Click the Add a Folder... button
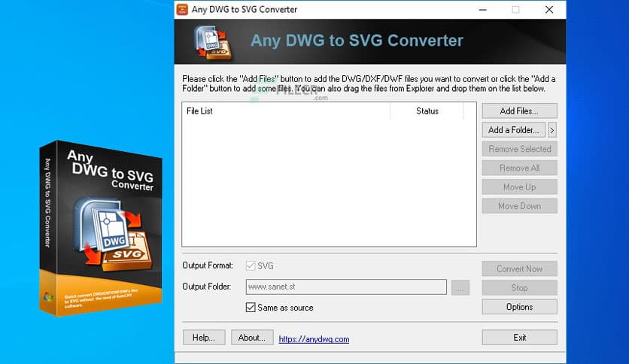The width and height of the screenshot is (629, 364). (513, 130)
